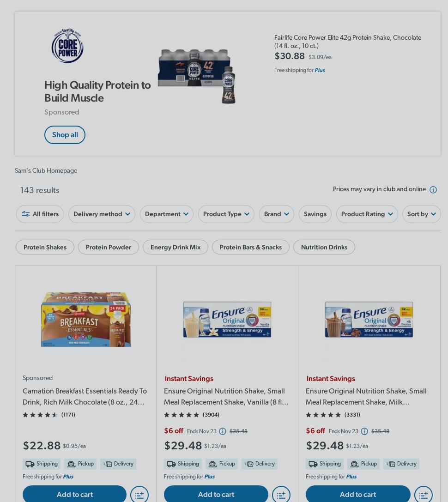
Task: Open the prices info icon near results
Action: coord(433,190)
